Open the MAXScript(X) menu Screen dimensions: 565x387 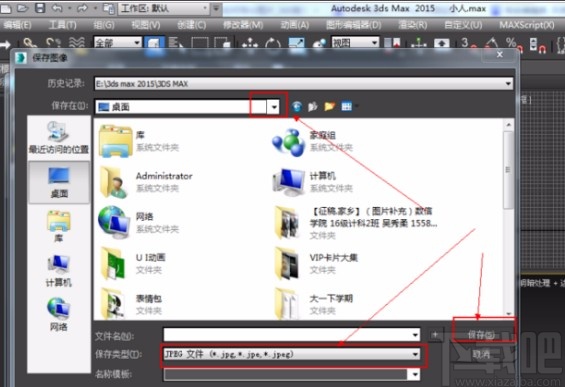coord(527,25)
